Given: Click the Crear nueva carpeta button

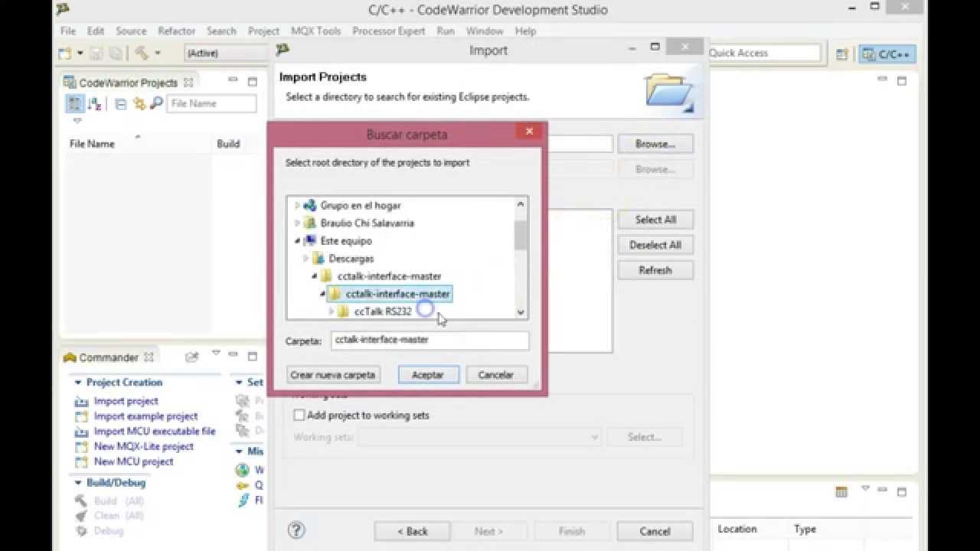Looking at the screenshot, I should point(333,375).
